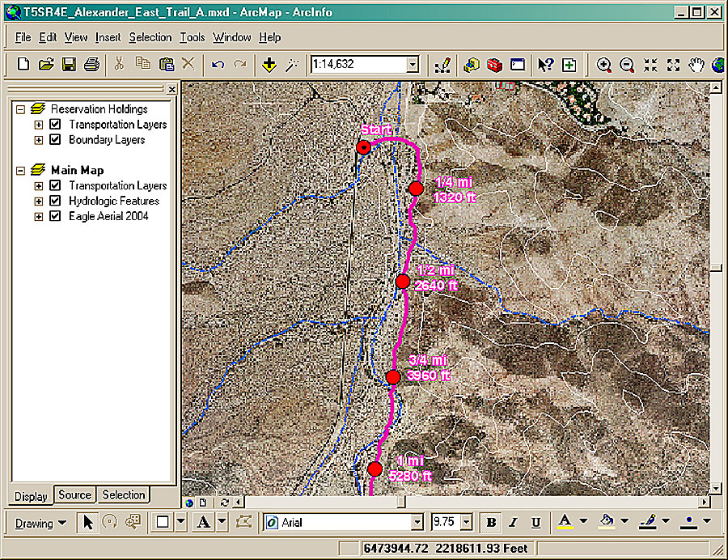This screenshot has width=728, height=560.
Task: Uncheck Transportation Layers under Reservation Holdings
Action: [55, 124]
